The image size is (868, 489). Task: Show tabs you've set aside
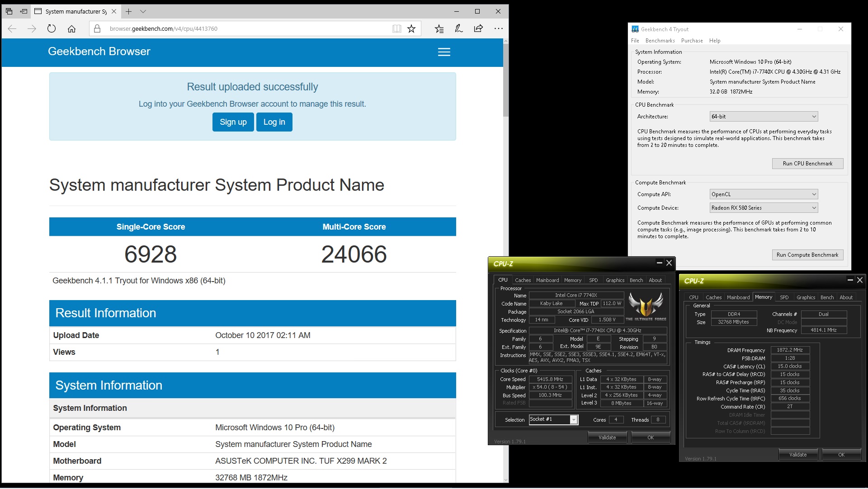coord(9,11)
